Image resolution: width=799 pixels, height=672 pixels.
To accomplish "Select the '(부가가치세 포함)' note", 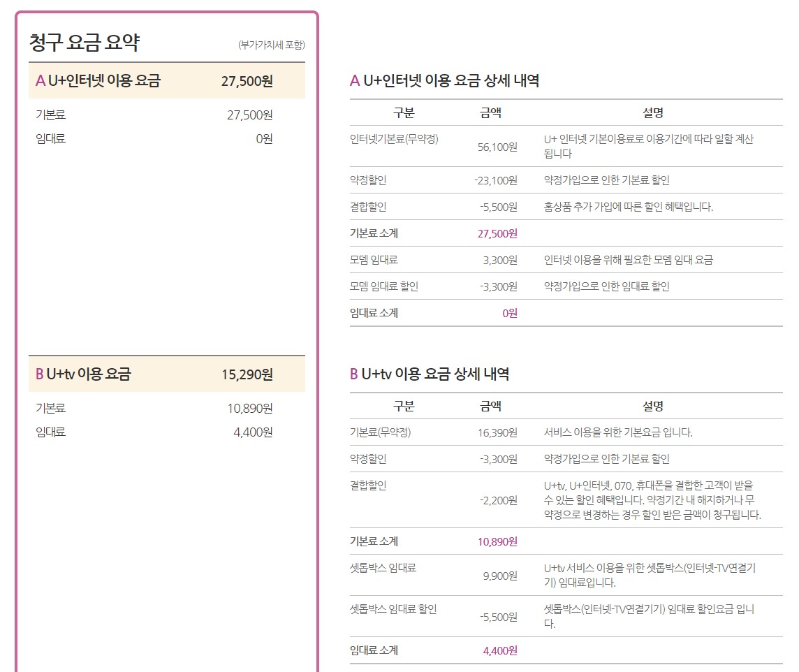I will coord(272,45).
